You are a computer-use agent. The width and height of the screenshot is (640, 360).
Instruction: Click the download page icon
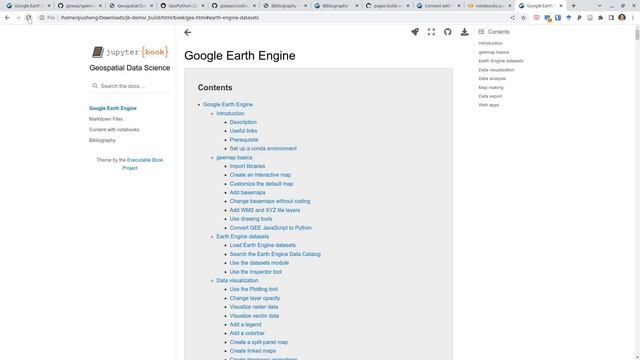coord(464,32)
